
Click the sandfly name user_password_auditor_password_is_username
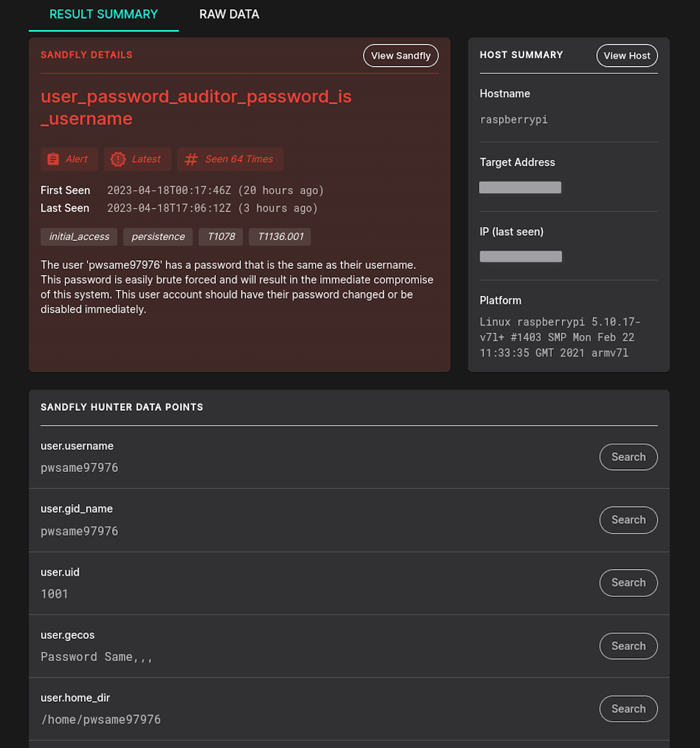click(196, 107)
